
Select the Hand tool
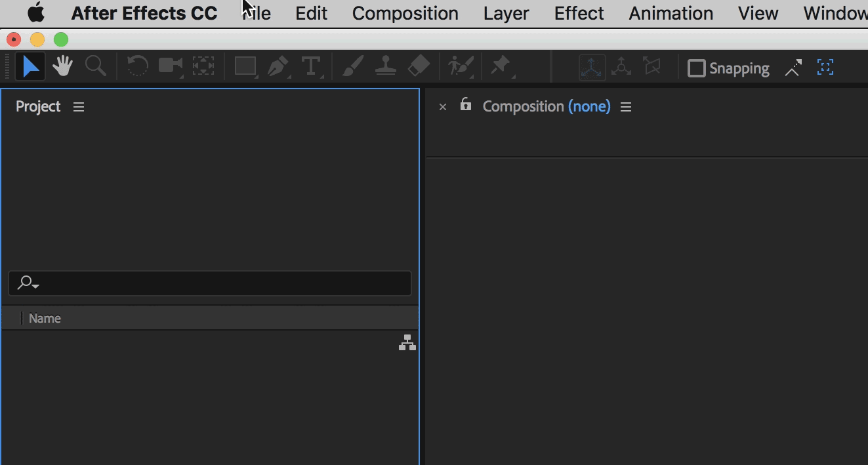click(x=63, y=67)
